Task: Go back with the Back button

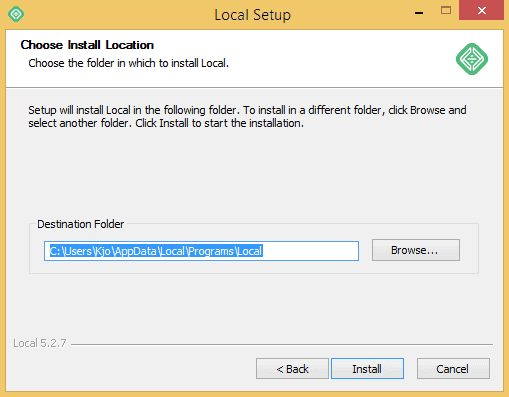Action: 292,368
